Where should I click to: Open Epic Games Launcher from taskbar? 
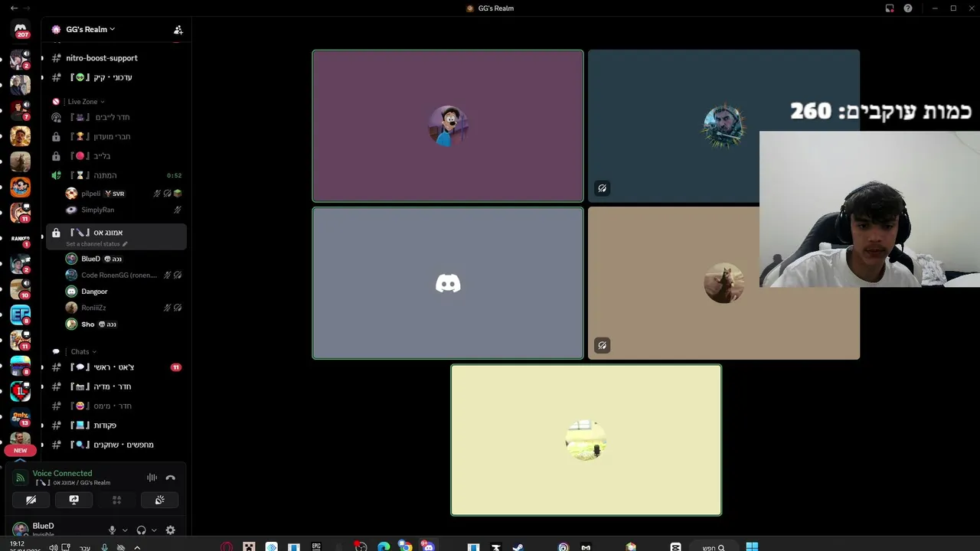316,547
